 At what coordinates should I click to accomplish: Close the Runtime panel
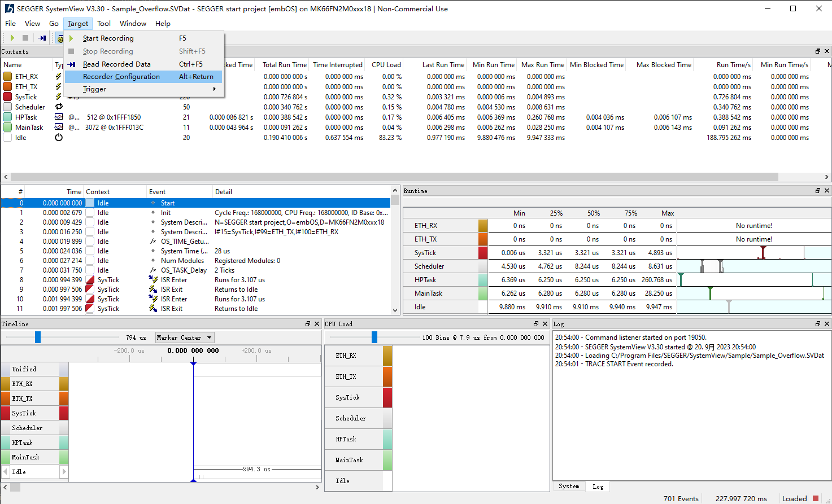[827, 191]
